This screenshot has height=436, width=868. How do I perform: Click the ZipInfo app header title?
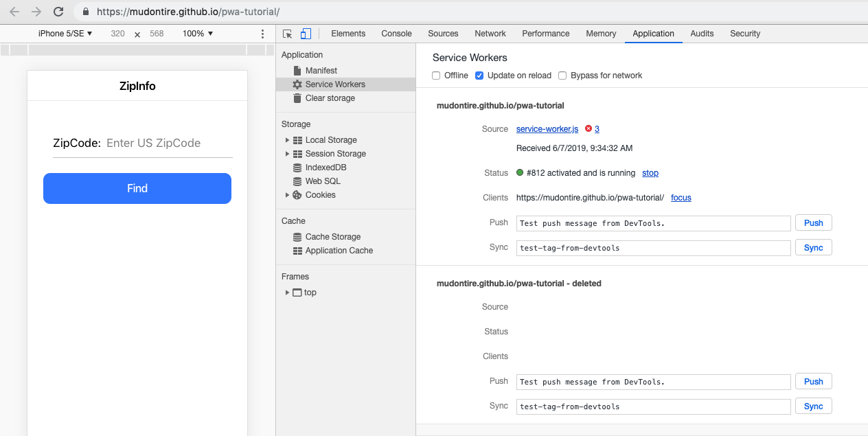coord(137,86)
